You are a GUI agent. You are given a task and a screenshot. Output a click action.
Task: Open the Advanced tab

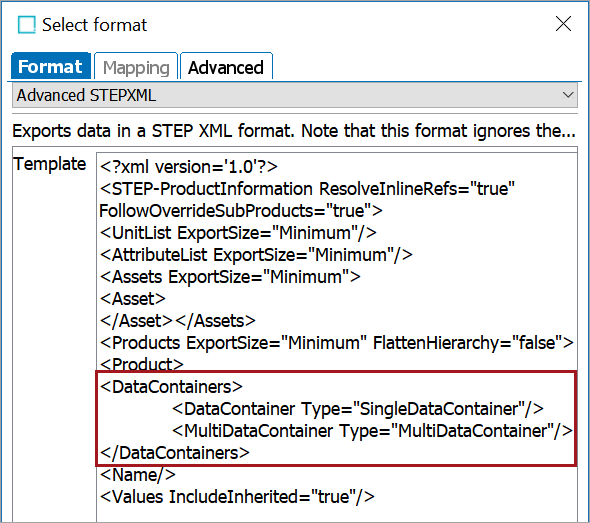tap(226, 67)
